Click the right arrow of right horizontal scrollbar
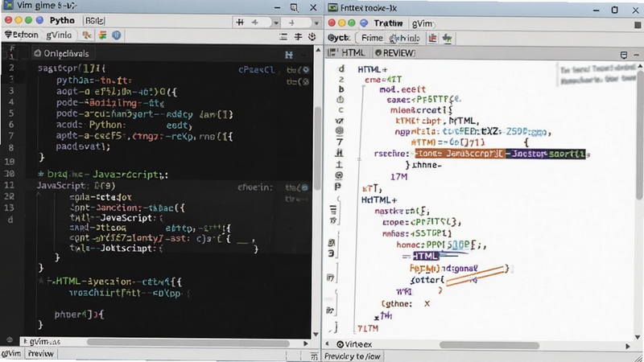This screenshot has height=362, width=644. click(x=628, y=346)
